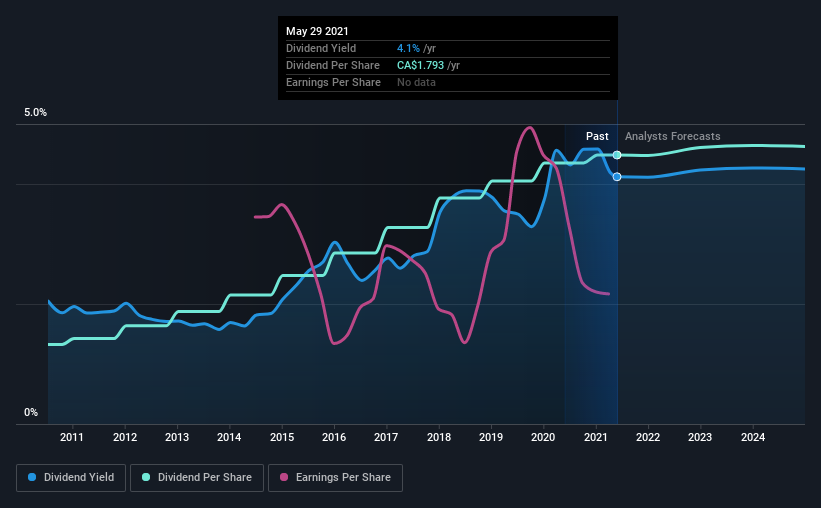The width and height of the screenshot is (821, 508).
Task: Click the 2011 x-axis label
Action: (x=72, y=437)
